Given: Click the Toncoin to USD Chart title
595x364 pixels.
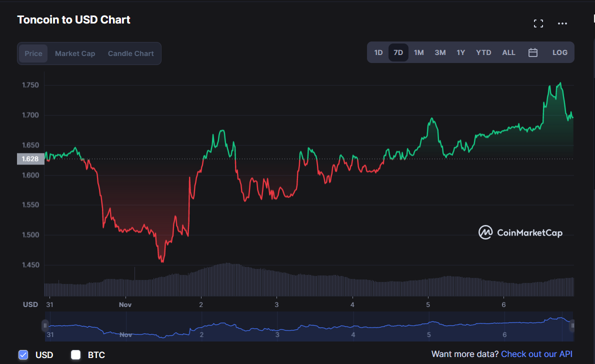Looking at the screenshot, I should [73, 19].
